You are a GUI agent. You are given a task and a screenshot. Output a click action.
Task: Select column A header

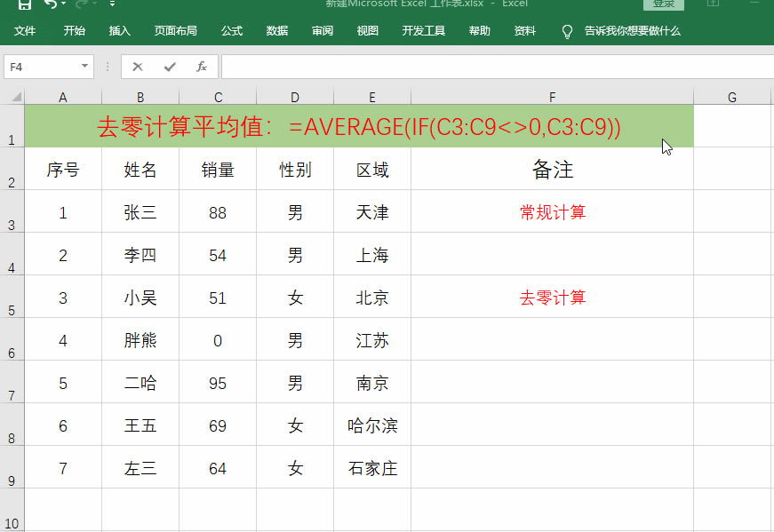tap(63, 97)
